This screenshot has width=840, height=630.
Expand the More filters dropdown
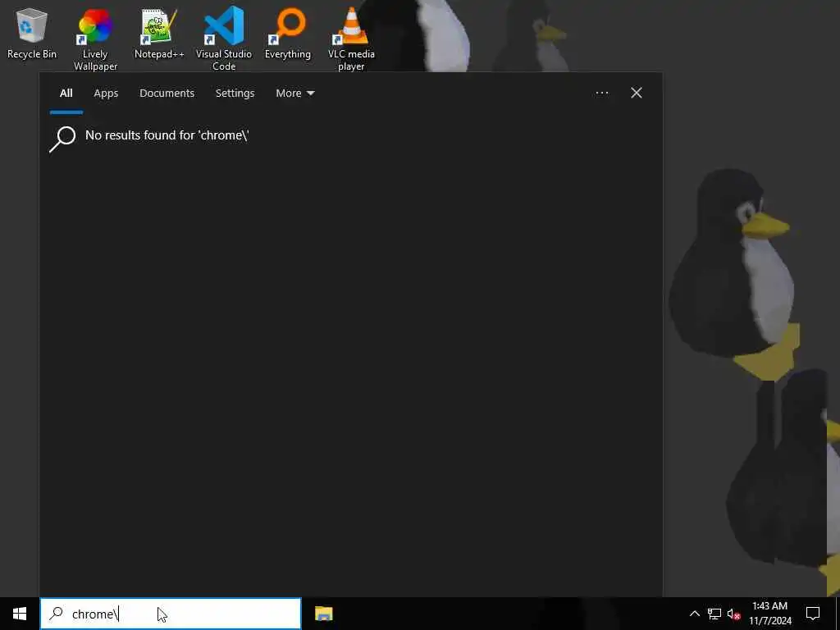[x=295, y=94]
